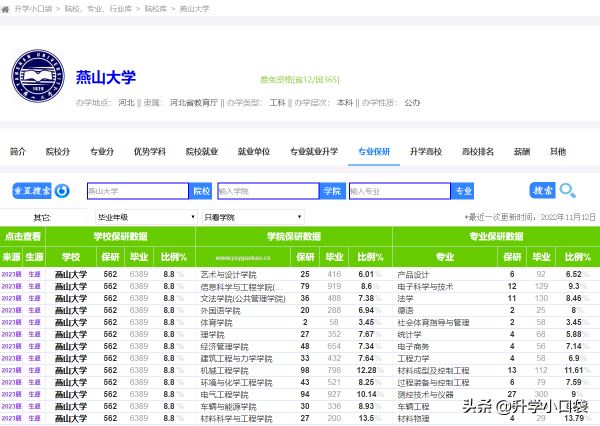Click the 学院保研数据 column header
The height and width of the screenshot is (426, 600).
(294, 237)
